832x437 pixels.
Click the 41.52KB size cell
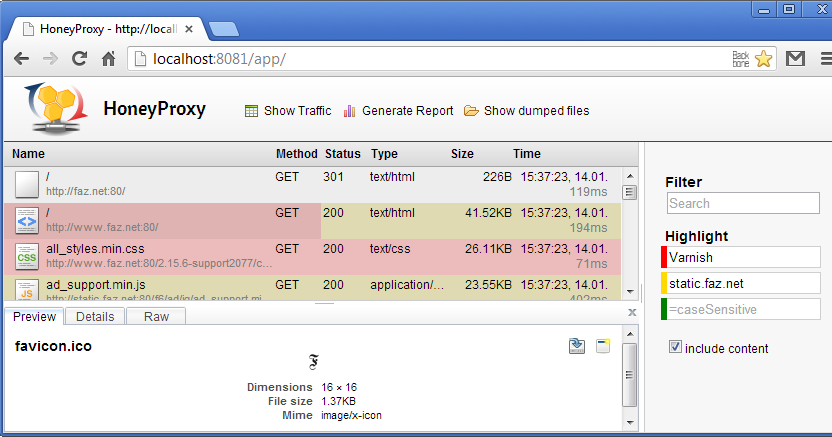click(488, 213)
